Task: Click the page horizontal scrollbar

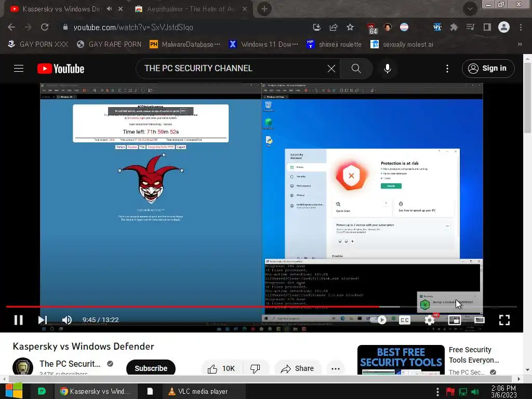Action: pyautogui.click(x=261, y=378)
